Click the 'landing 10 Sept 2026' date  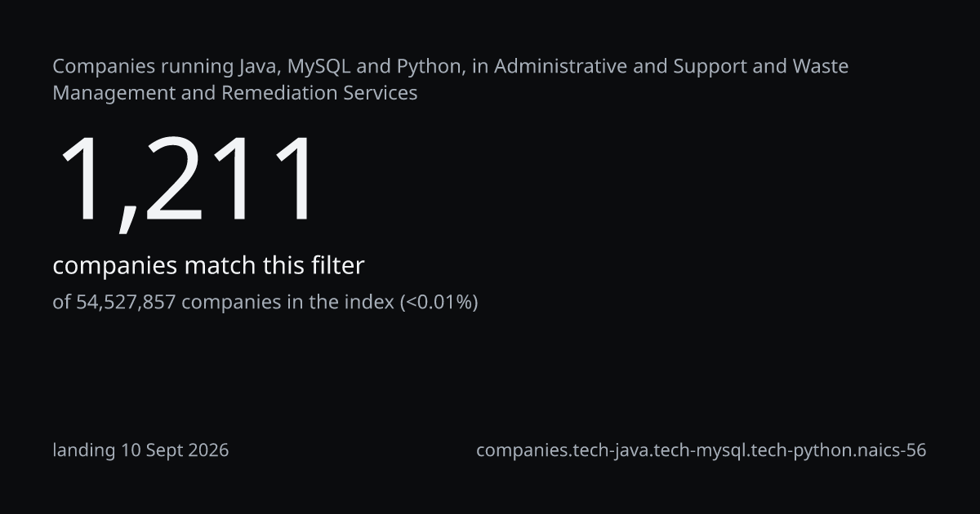[140, 450]
